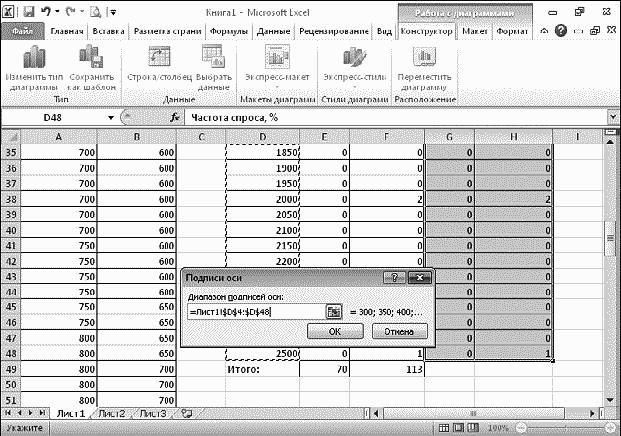Click the Excel application icon in title bar

(9, 12)
